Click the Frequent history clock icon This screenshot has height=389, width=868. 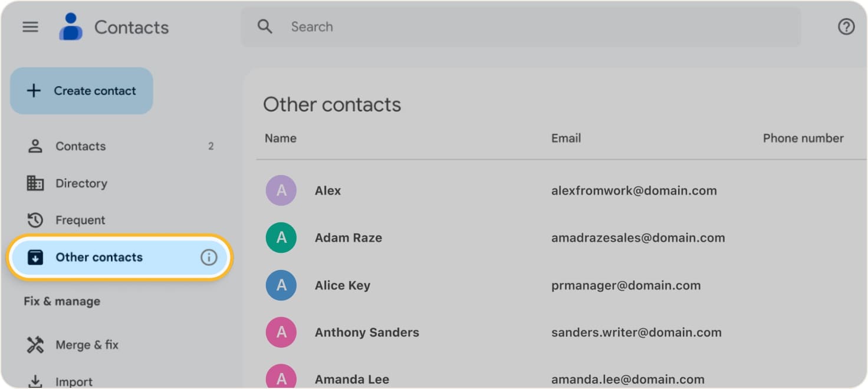click(35, 220)
